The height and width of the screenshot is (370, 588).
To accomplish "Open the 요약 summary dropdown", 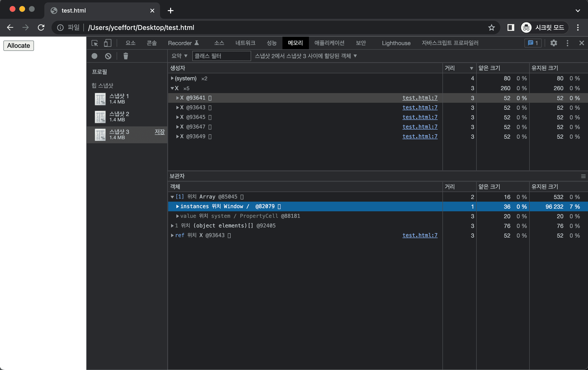I will coord(179,56).
